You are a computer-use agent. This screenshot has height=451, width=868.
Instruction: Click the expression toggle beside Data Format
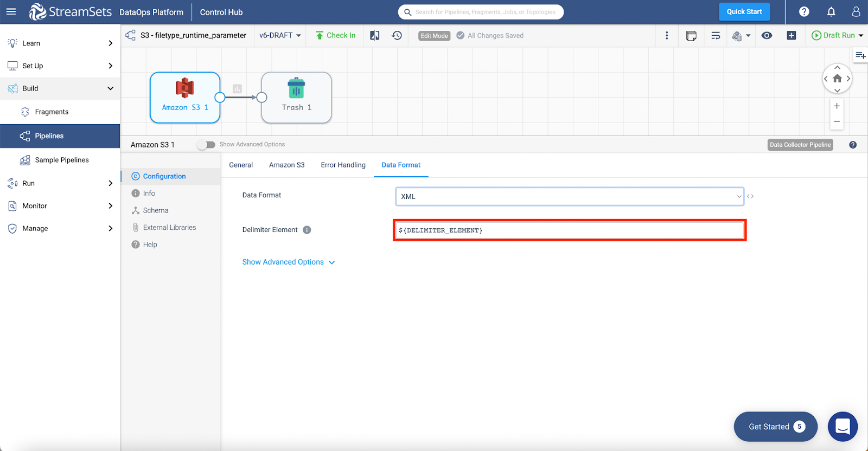pos(750,196)
